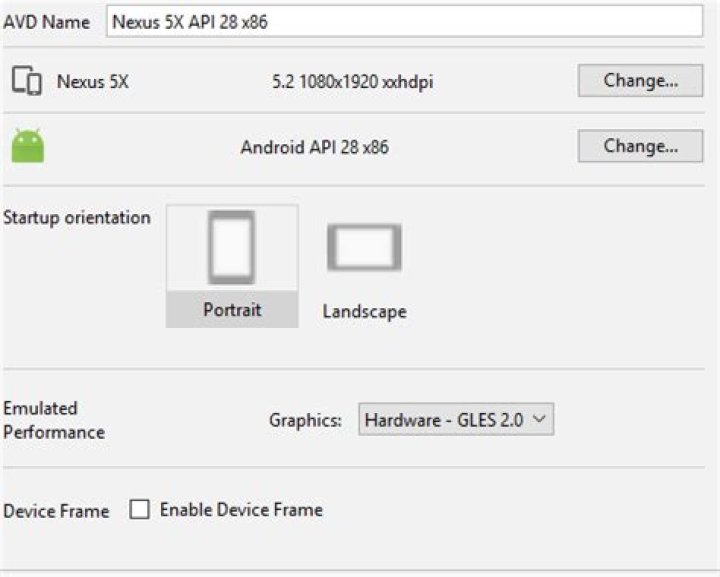Click the Nexus 5X device icon
Viewport: 720px width, 577px height.
pos(27,81)
